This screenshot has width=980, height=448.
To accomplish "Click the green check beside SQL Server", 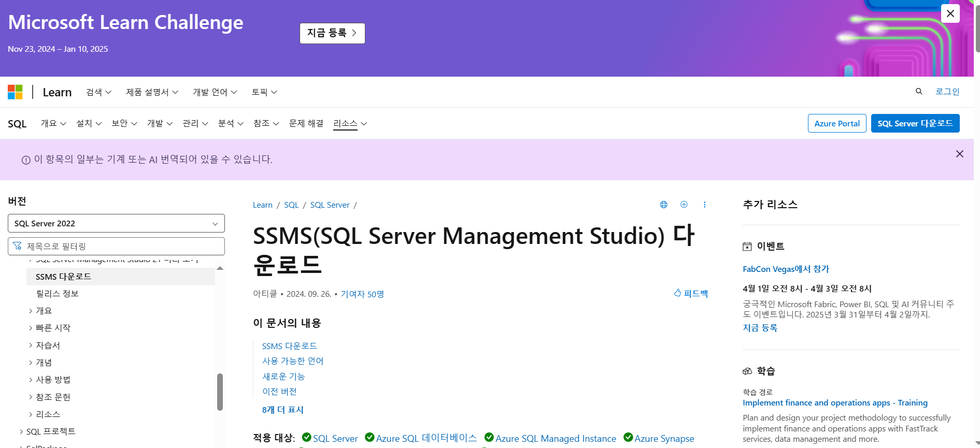I will pos(306,438).
